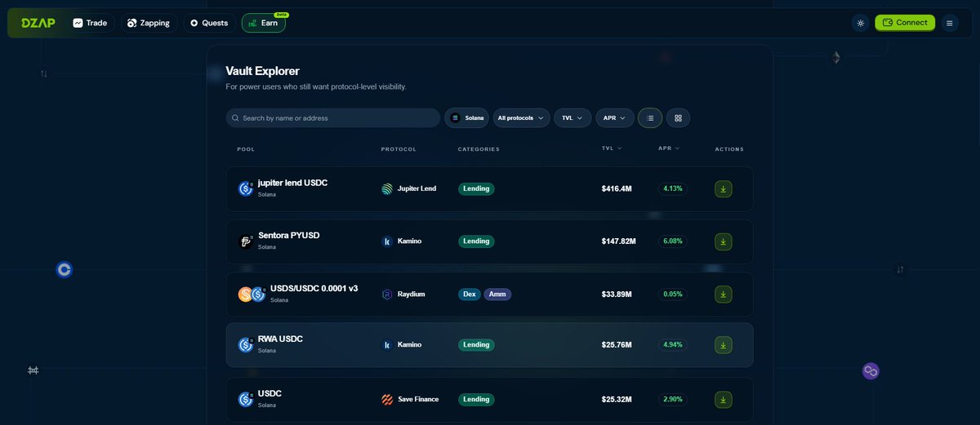Click the $147.82M TVL value
This screenshot has width=980, height=425.
(619, 241)
